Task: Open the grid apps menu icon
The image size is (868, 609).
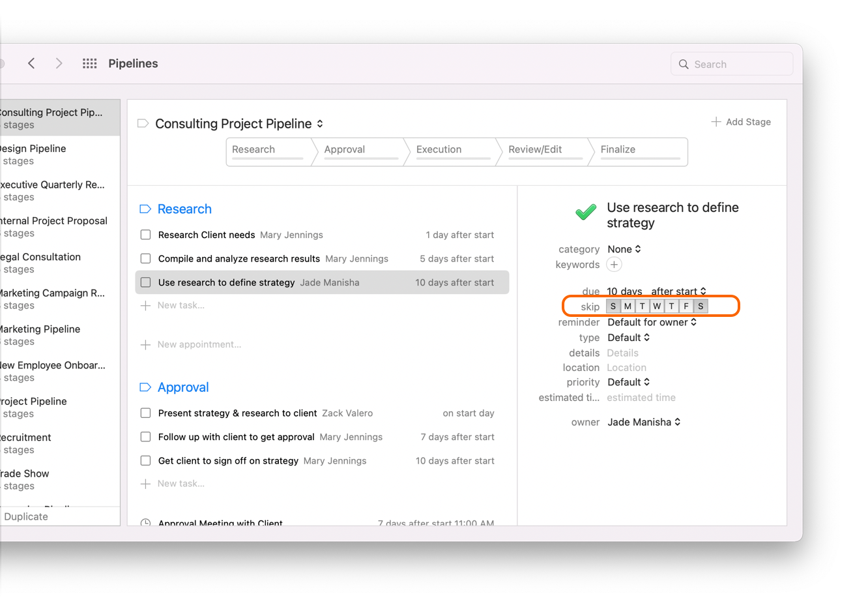Action: pos(90,63)
